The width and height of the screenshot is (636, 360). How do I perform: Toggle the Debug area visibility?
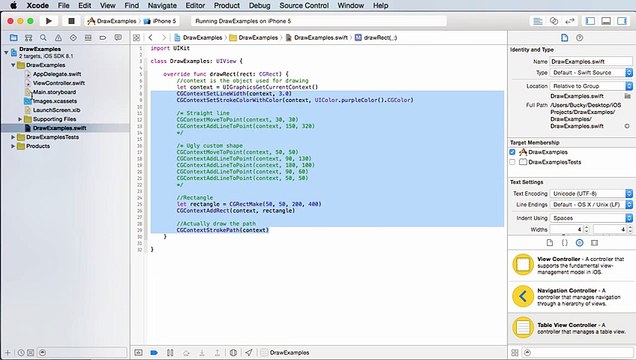point(606,21)
